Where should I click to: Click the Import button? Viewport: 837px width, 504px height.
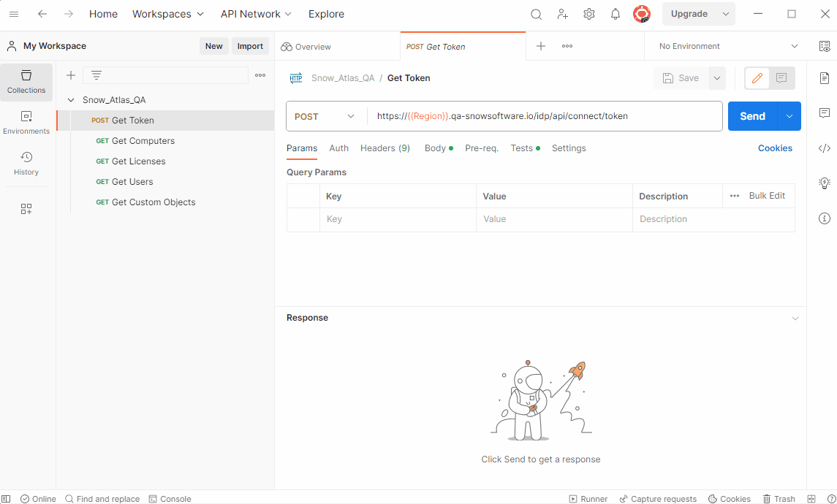click(x=250, y=47)
